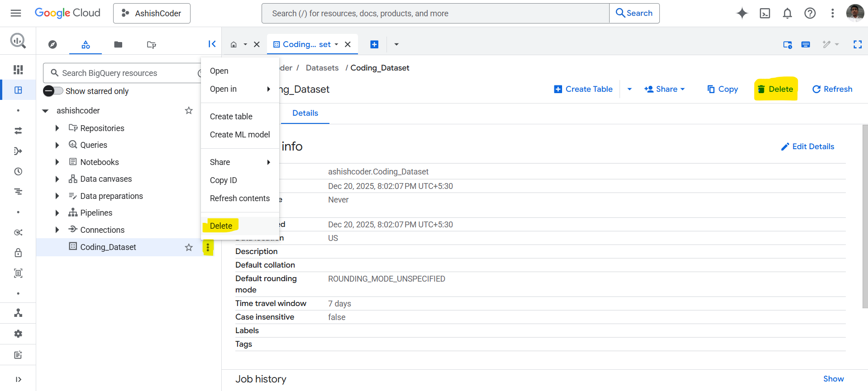Image resolution: width=868 pixels, height=391 pixels.
Task: Close the Coding... set tab
Action: [x=348, y=44]
